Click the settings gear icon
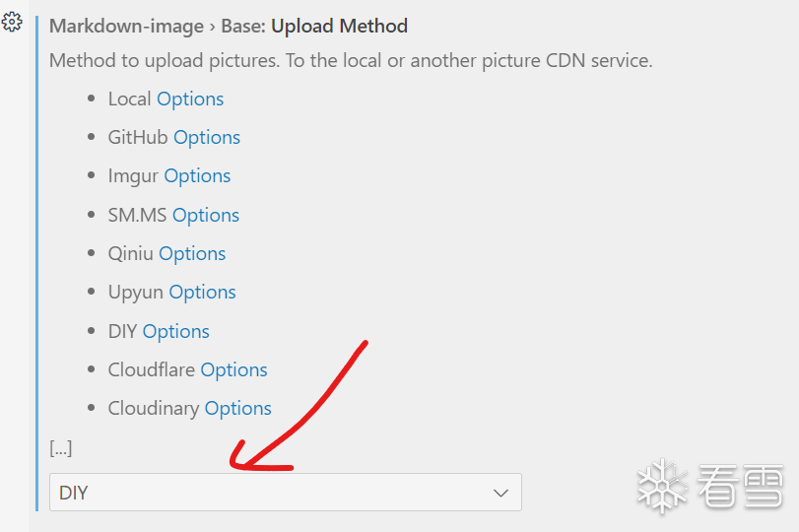This screenshot has height=532, width=799. (x=13, y=23)
